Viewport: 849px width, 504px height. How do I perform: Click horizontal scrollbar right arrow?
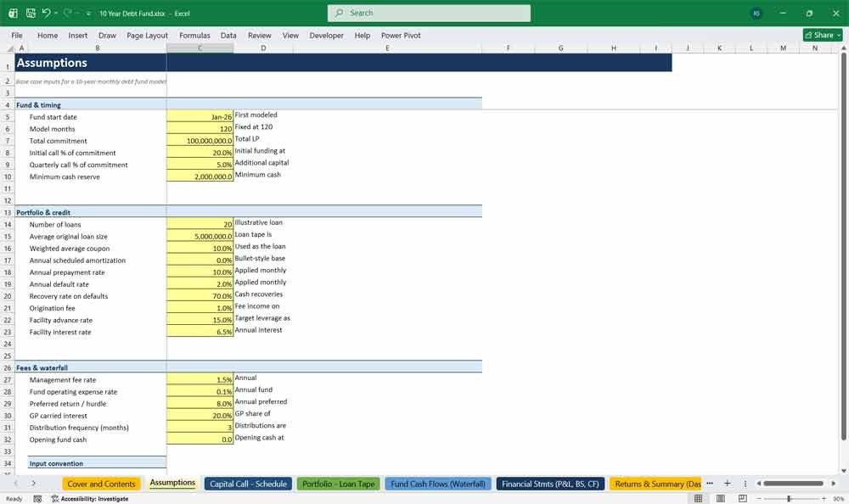[x=834, y=483]
